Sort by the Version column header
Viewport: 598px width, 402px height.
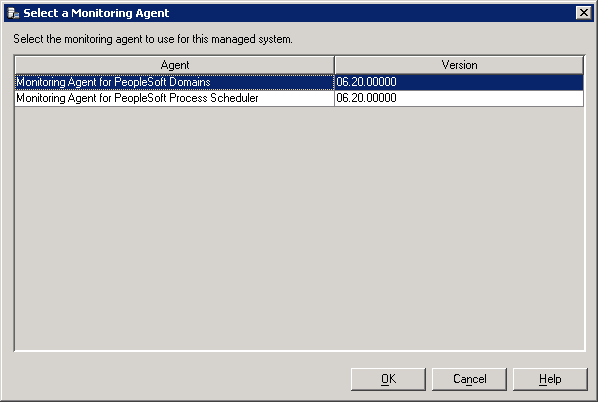pyautogui.click(x=459, y=65)
